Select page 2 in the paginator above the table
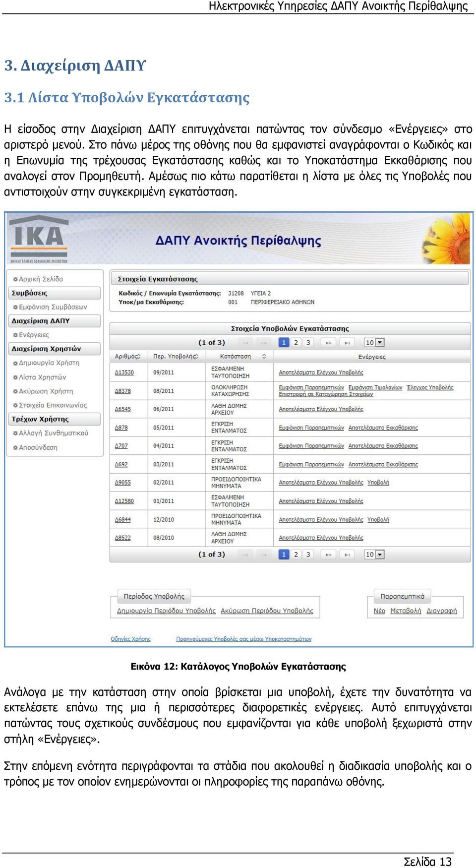476x868 pixels. (296, 343)
